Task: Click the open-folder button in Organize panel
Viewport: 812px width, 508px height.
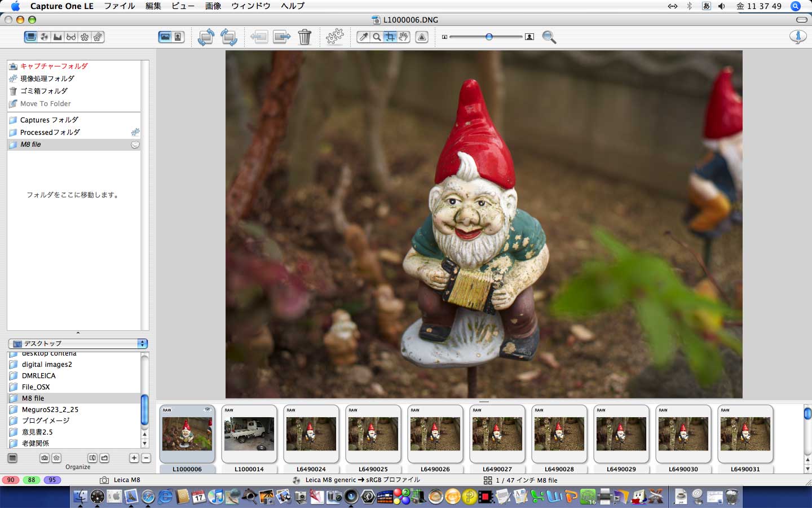Action: click(x=104, y=458)
